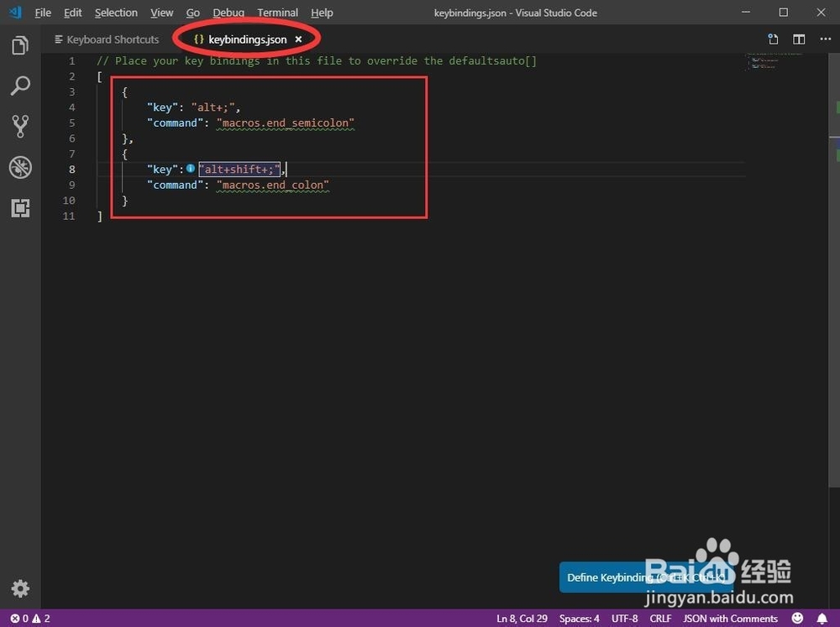Minimize the Visual Studio Code window
The width and height of the screenshot is (840, 627).
(x=746, y=12)
